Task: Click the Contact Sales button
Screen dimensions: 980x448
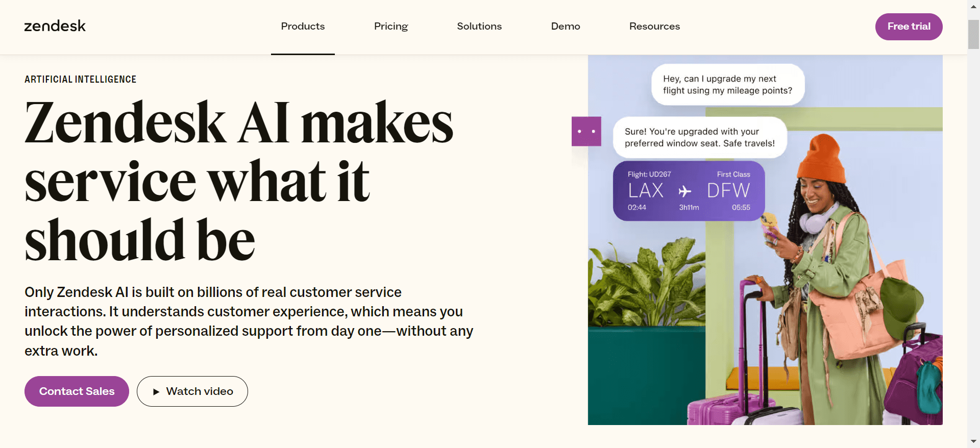Action: [77, 391]
